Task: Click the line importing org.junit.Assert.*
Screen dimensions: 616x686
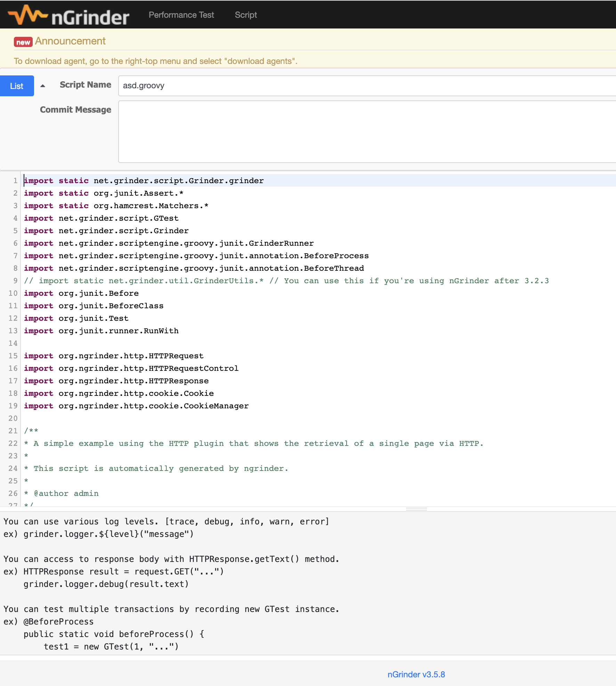Action: pos(104,193)
